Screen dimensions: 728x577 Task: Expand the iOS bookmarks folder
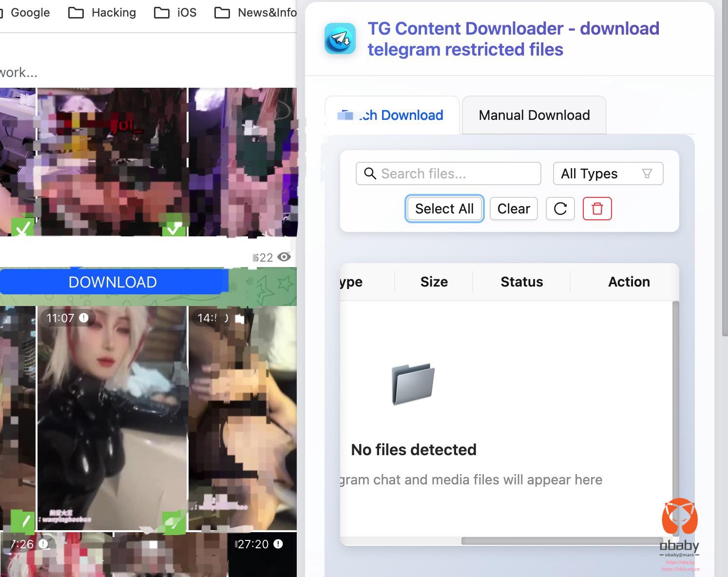tap(175, 13)
